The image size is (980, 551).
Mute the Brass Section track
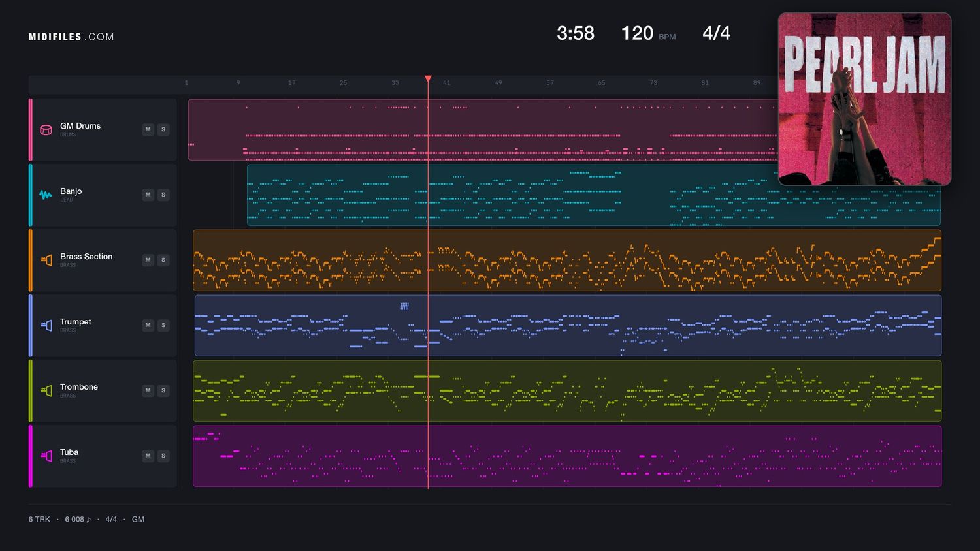[148, 260]
